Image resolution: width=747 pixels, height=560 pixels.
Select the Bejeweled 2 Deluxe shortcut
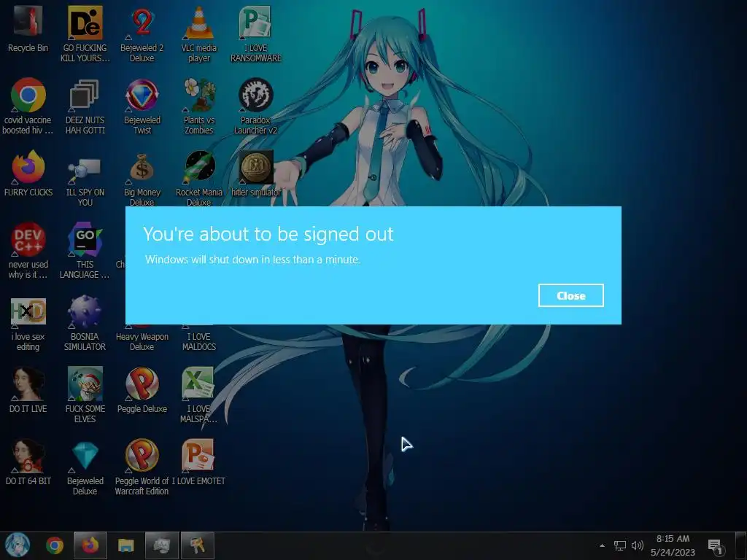pyautogui.click(x=142, y=23)
